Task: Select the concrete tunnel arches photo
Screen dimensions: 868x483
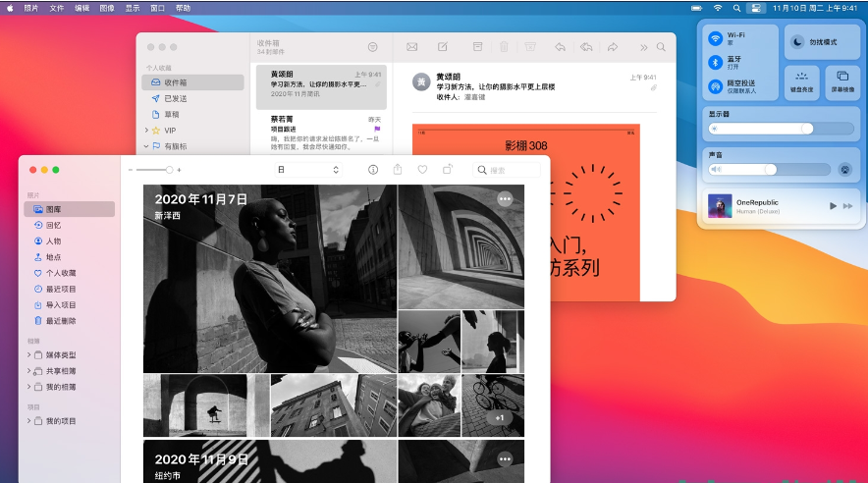Action: [461, 246]
